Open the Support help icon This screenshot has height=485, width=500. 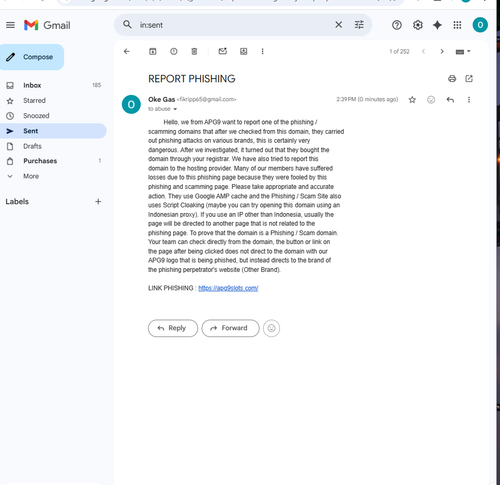(397, 25)
